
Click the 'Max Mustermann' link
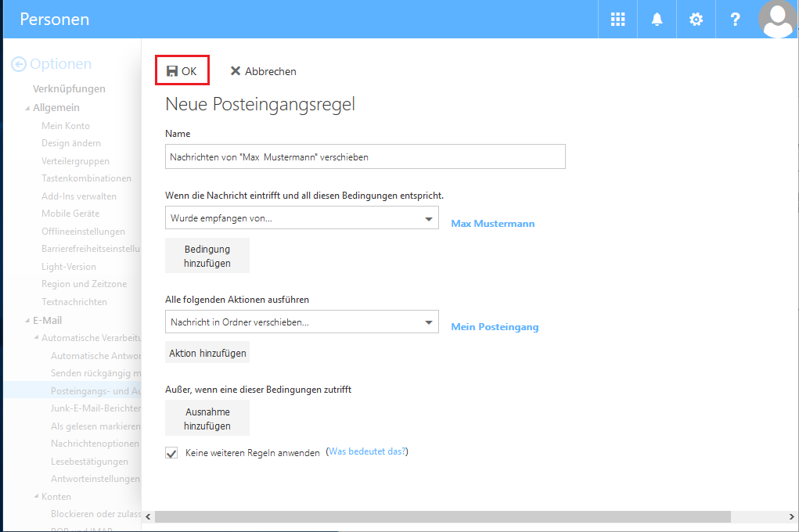pos(493,223)
